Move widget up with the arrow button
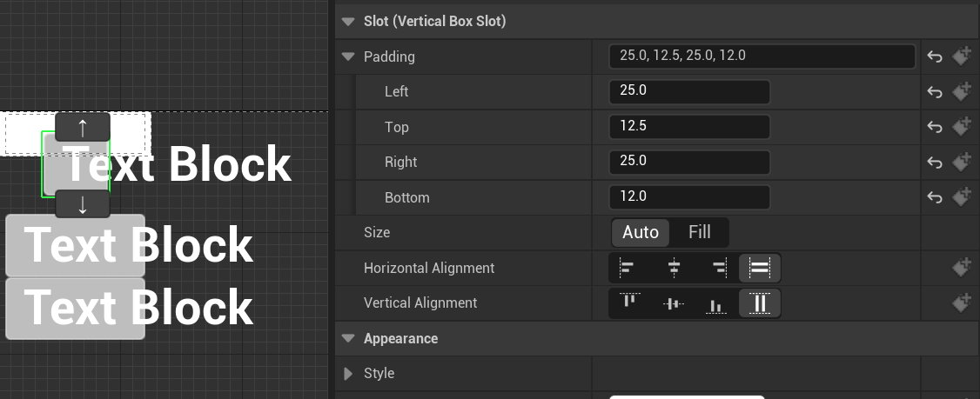 [x=83, y=127]
